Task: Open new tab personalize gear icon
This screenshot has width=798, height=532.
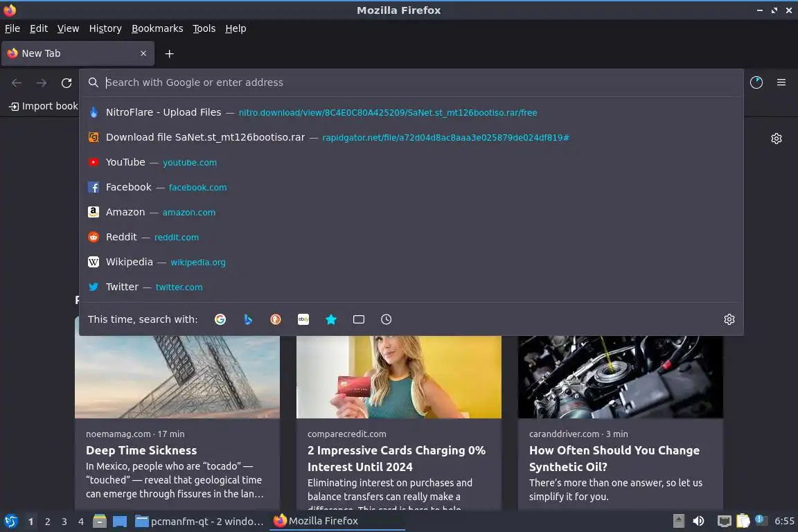Action: (776, 139)
